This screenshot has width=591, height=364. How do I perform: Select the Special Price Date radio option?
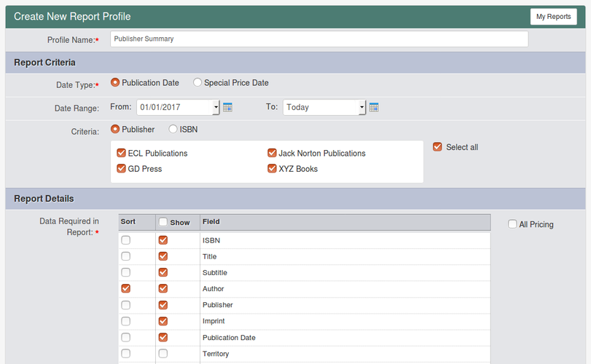[x=197, y=83]
